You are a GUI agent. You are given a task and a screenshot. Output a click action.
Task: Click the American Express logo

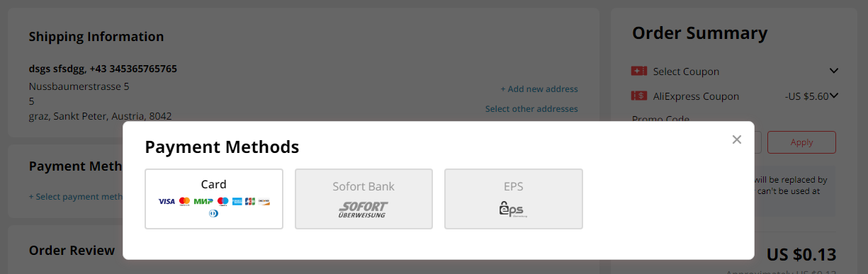(x=237, y=202)
